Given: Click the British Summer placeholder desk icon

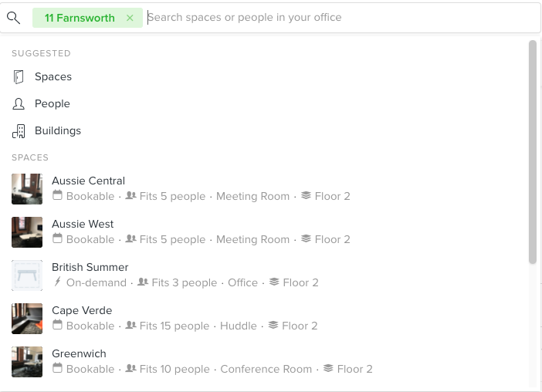Looking at the screenshot, I should click(x=27, y=275).
